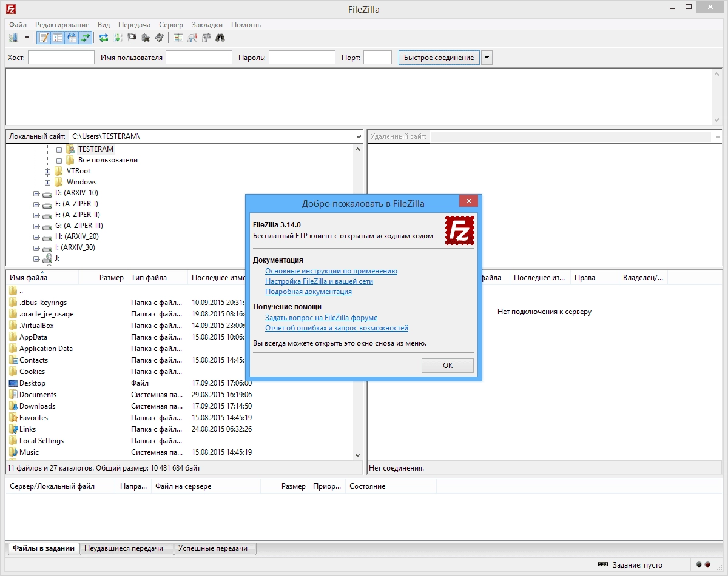Open the Сервер menu
728x576 pixels.
click(171, 25)
